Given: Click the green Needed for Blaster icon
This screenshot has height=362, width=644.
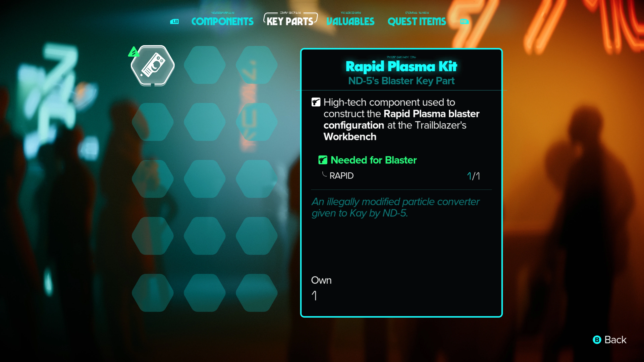Looking at the screenshot, I should (x=323, y=160).
